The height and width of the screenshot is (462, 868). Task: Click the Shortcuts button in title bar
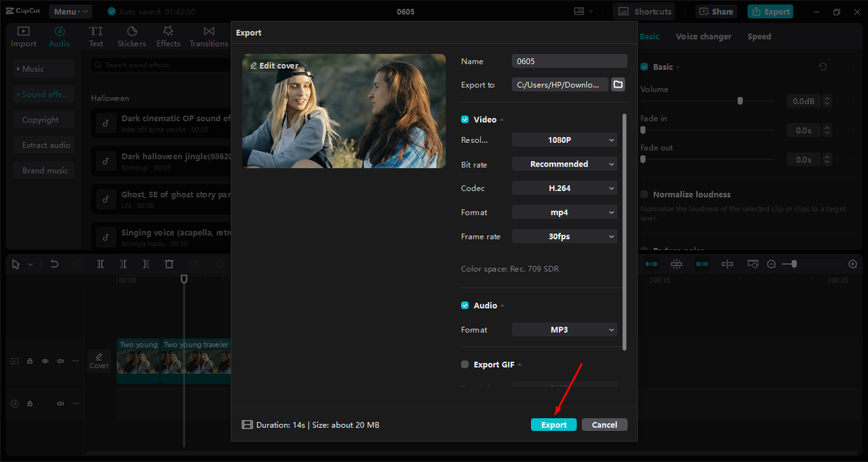pos(645,12)
